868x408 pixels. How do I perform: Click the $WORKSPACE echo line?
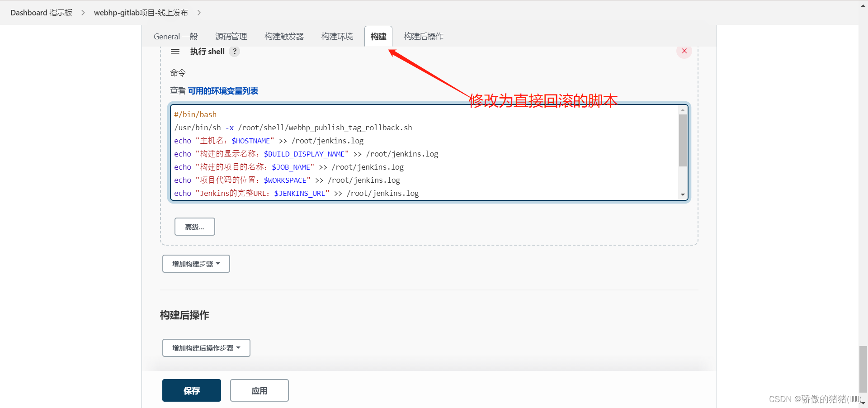(287, 180)
